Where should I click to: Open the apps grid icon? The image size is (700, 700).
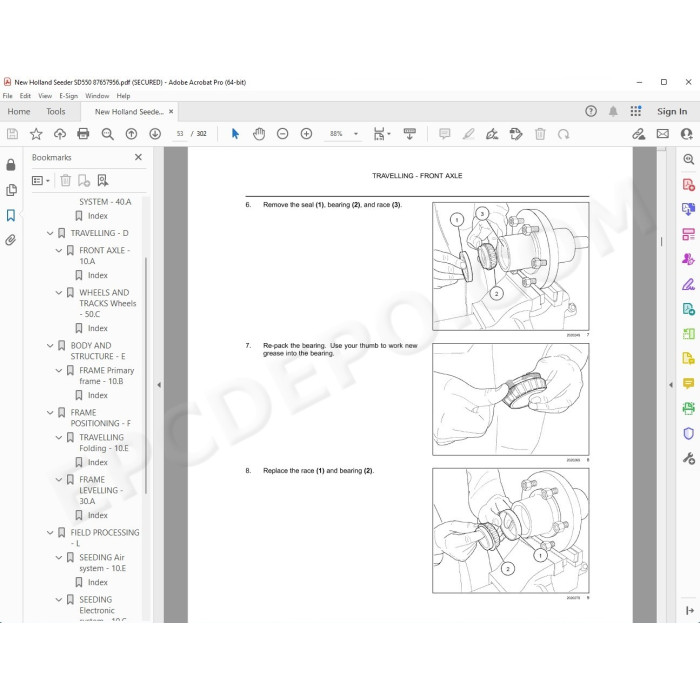[636, 112]
